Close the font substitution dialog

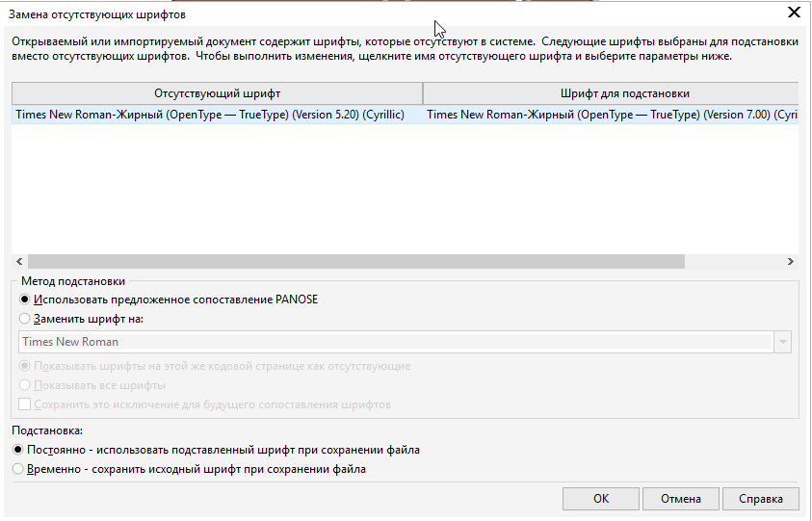[x=794, y=13]
